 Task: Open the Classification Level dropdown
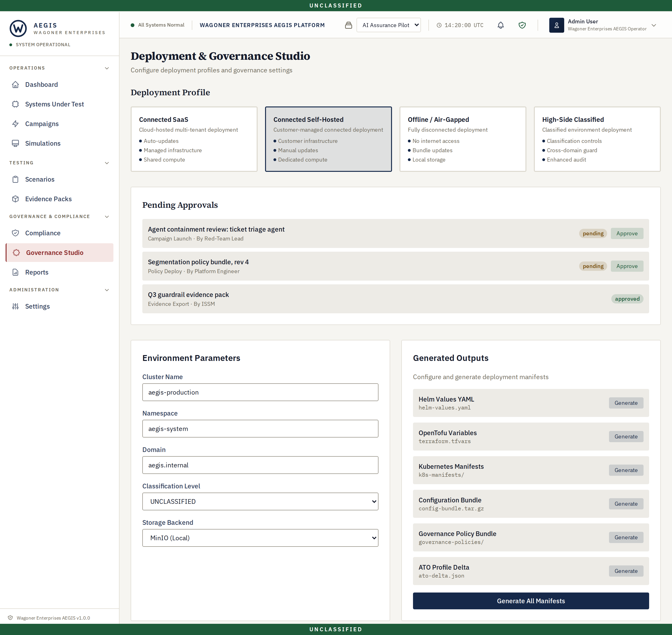coord(260,501)
